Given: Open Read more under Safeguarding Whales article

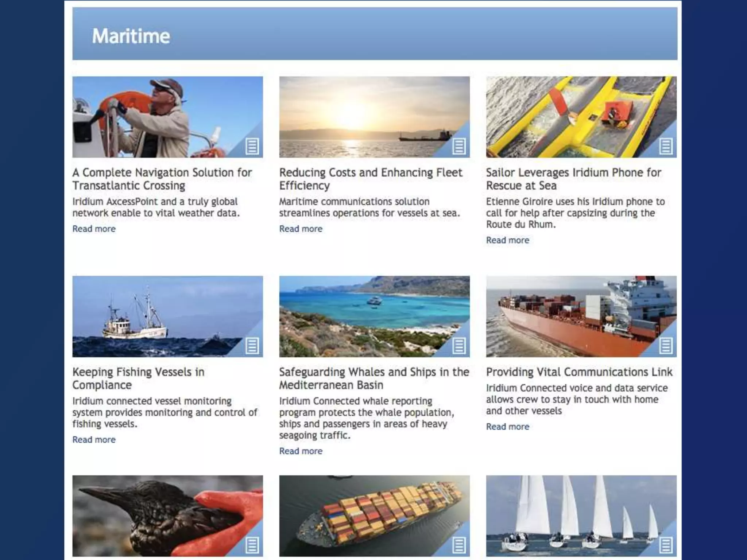Looking at the screenshot, I should 301,451.
